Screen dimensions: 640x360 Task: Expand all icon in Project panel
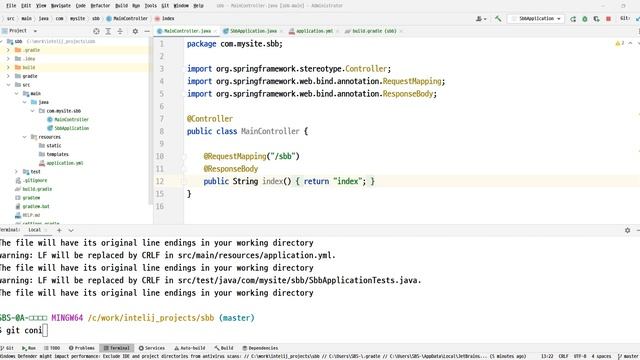point(108,31)
